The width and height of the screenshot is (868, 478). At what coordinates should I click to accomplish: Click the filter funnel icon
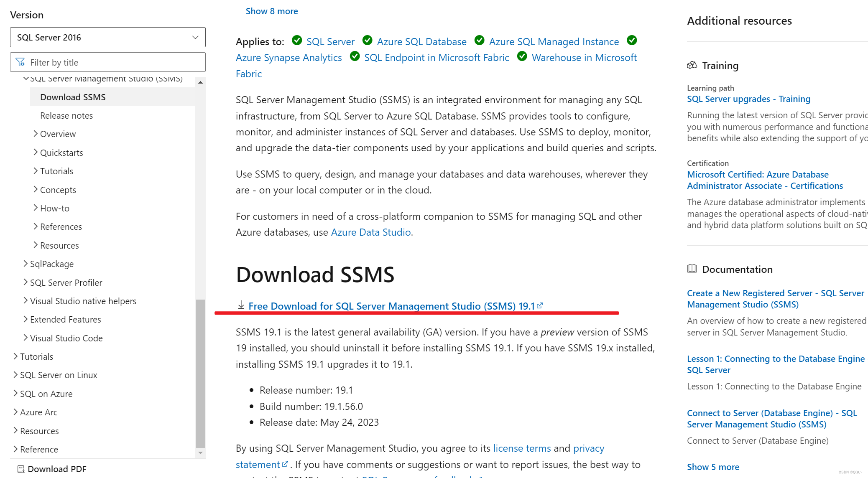click(x=20, y=62)
